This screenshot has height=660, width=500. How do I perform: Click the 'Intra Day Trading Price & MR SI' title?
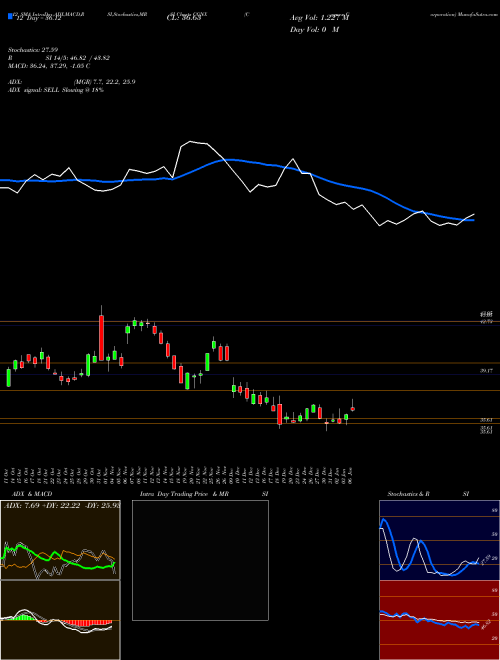[x=204, y=494]
